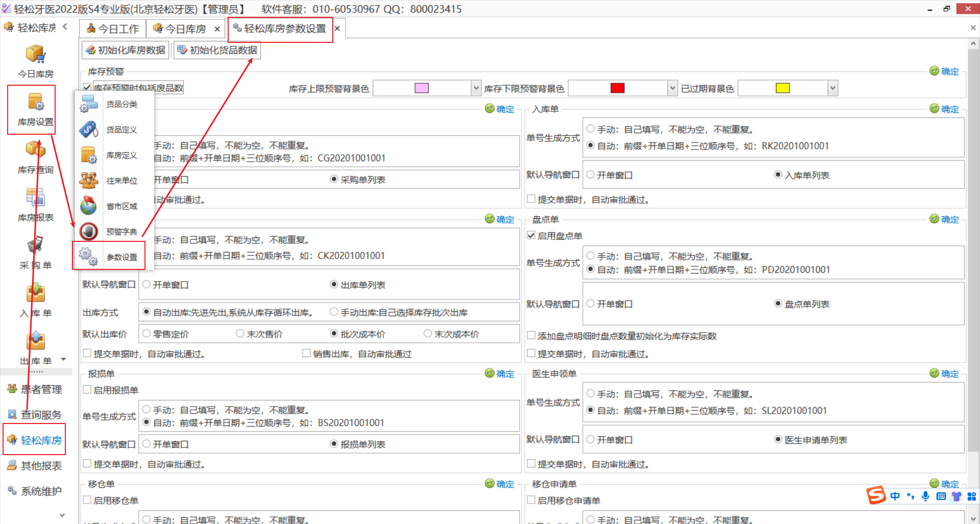Select 手动出库 batch selection option
The height and width of the screenshot is (524, 980).
click(334, 312)
